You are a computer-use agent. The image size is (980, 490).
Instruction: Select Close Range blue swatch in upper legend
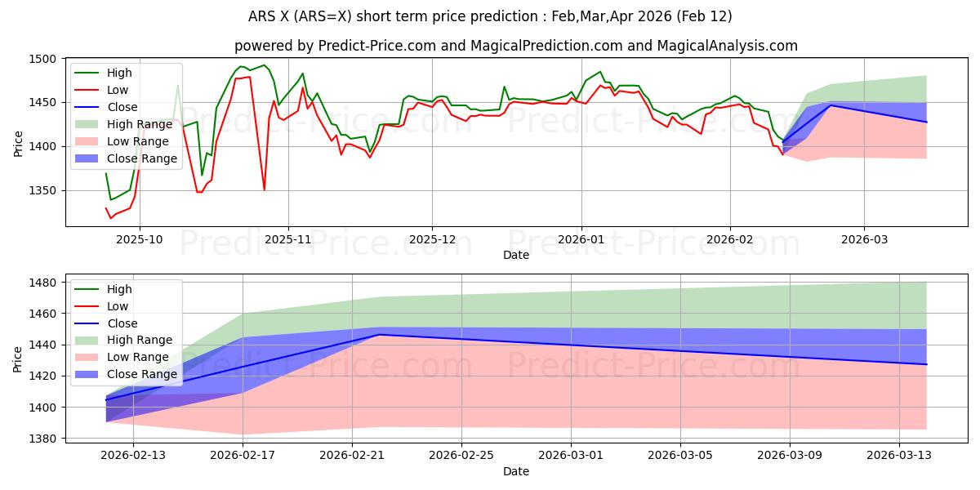tap(88, 158)
